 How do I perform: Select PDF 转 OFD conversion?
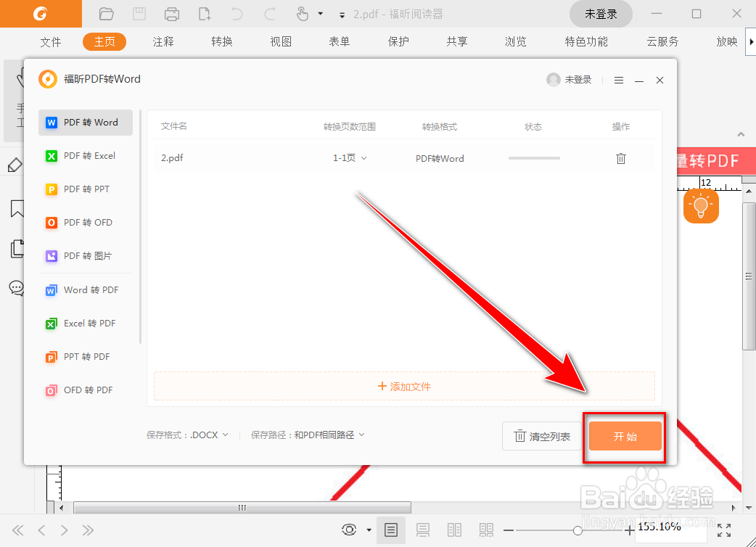point(86,222)
